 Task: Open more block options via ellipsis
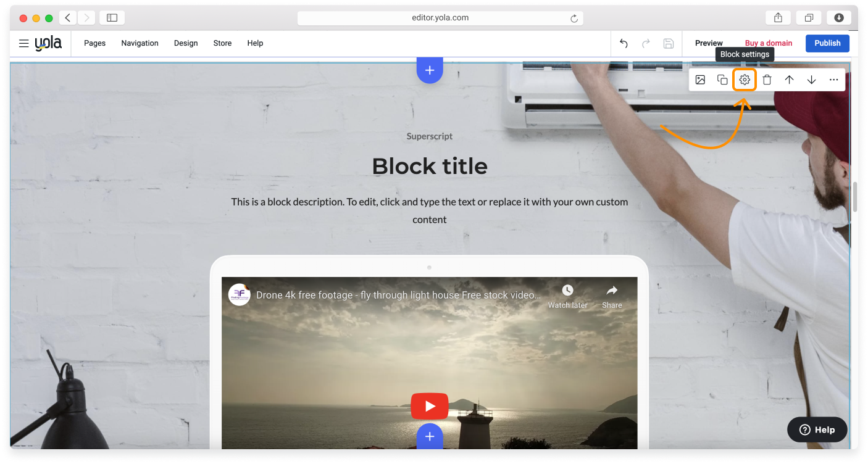pos(835,80)
